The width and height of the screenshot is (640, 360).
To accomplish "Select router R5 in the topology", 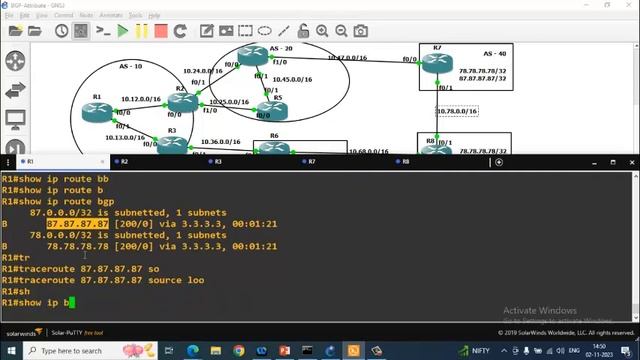I will pos(272,110).
